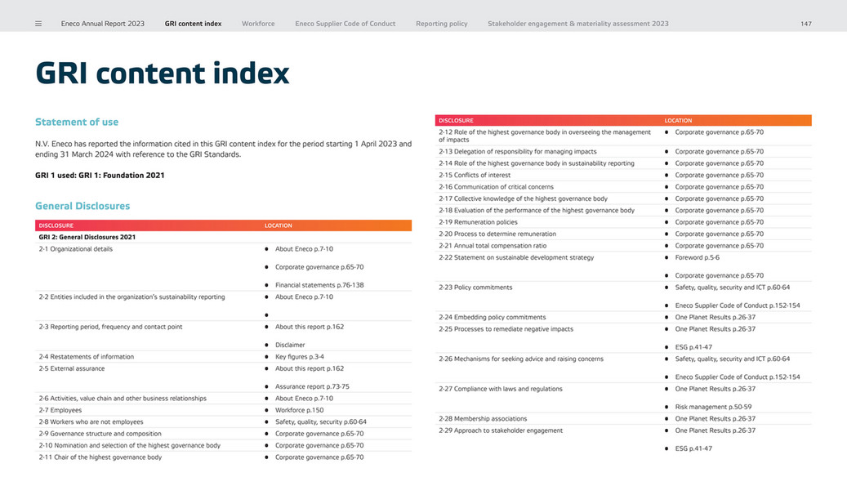847x504 pixels.
Task: Click 2-26 Mechanisms for seeking advice row
Action: pyautogui.click(x=623, y=368)
